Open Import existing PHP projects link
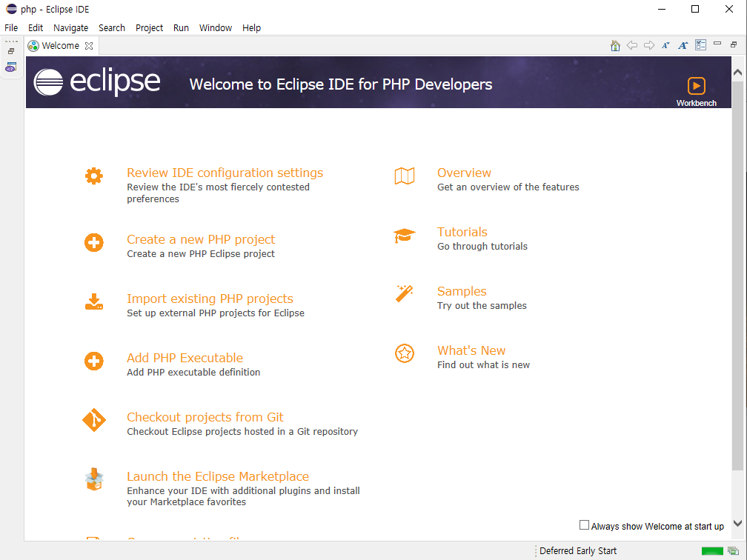747x560 pixels. (210, 299)
